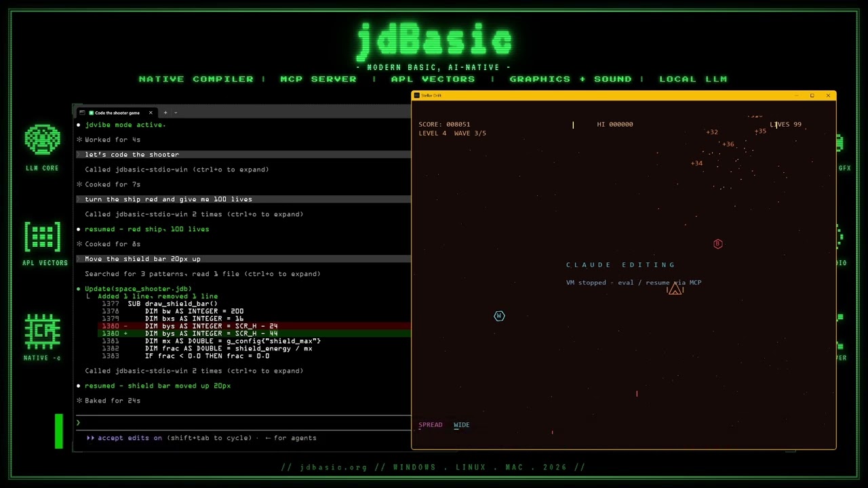Expand 'Called jdbasic-stdio-win 2 times' under red ship prompt
The width and height of the screenshot is (868, 488).
coord(194,214)
